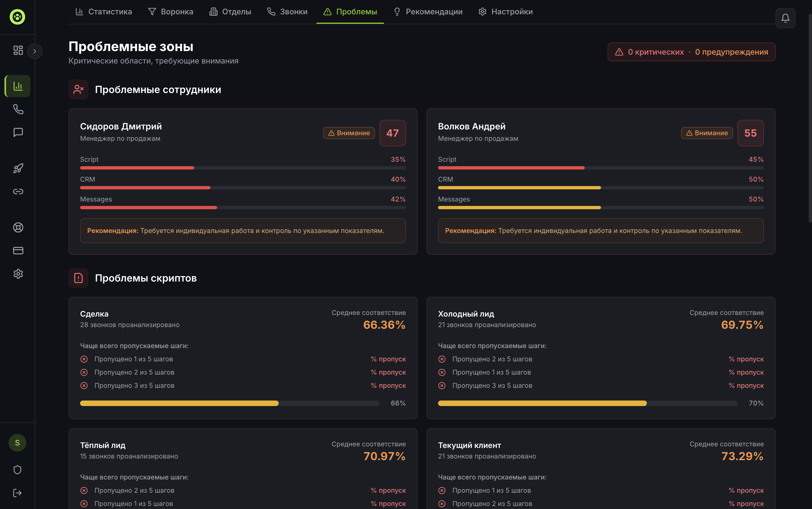812x509 pixels.
Task: Open the link integrations sidebar icon
Action: tap(18, 192)
